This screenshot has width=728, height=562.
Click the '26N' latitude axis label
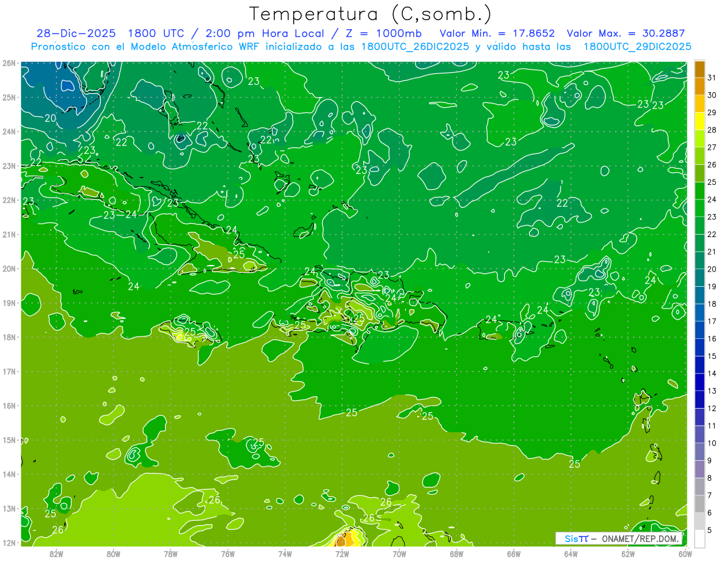(9, 63)
